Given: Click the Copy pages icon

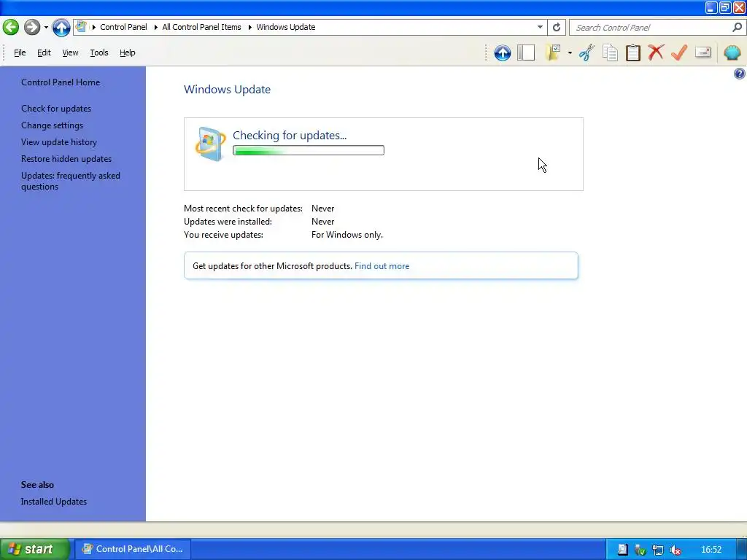Looking at the screenshot, I should coord(610,52).
